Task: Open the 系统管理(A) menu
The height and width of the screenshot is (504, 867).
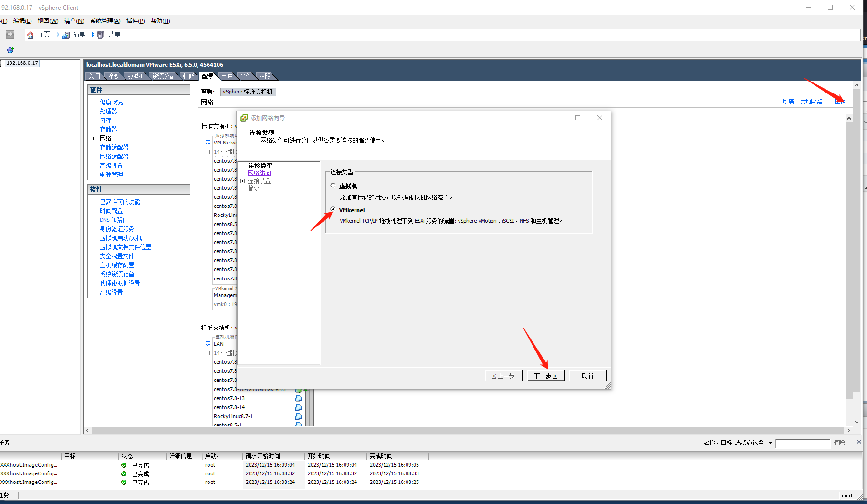Action: click(x=105, y=21)
